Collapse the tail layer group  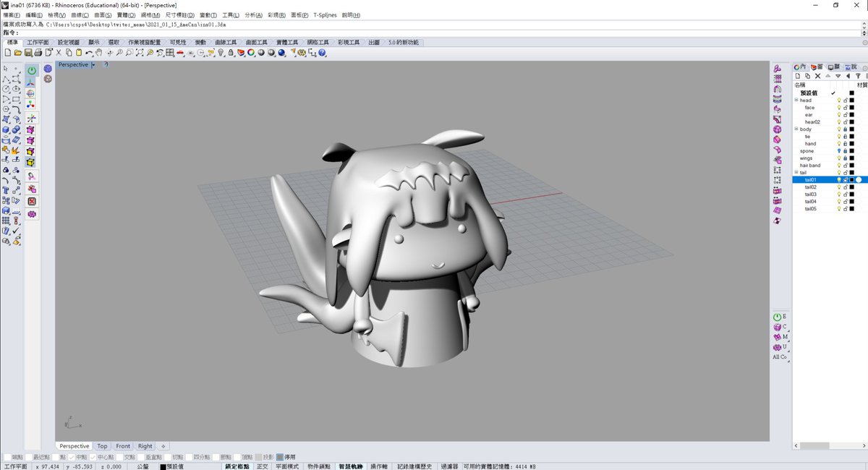(796, 173)
